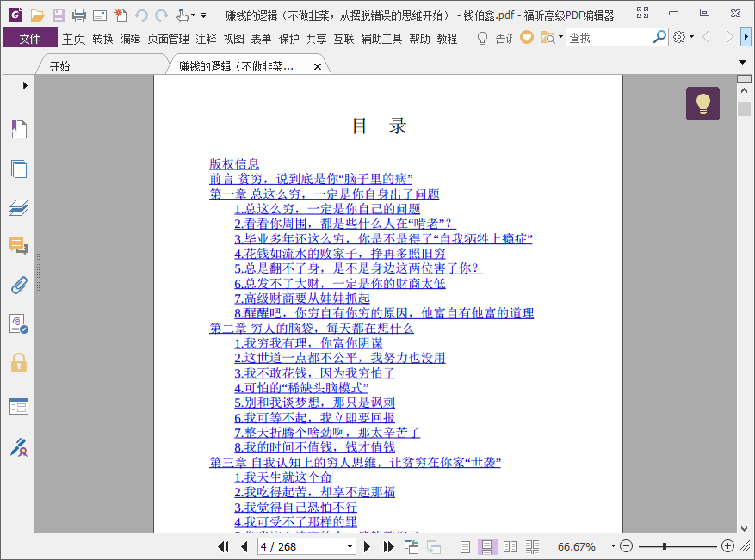Open the 注释 ribbon tab

coord(206,39)
